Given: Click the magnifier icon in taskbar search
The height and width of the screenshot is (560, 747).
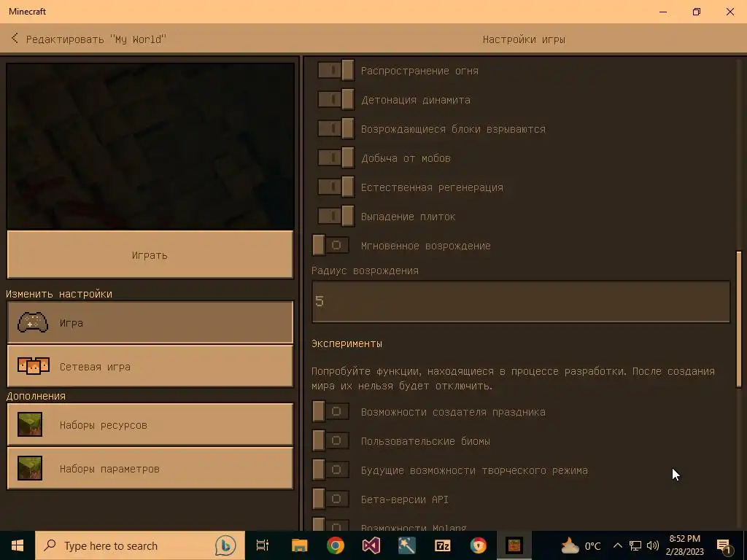Looking at the screenshot, I should [x=50, y=545].
